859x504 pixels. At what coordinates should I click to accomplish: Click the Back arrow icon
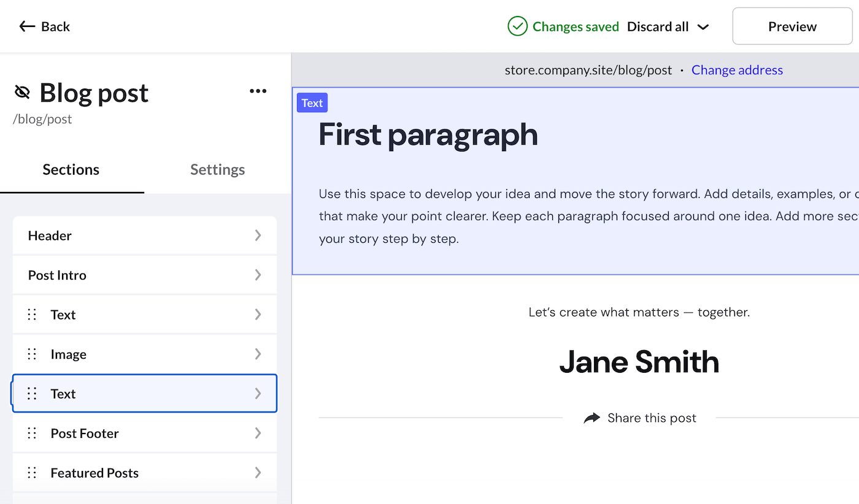pyautogui.click(x=27, y=26)
